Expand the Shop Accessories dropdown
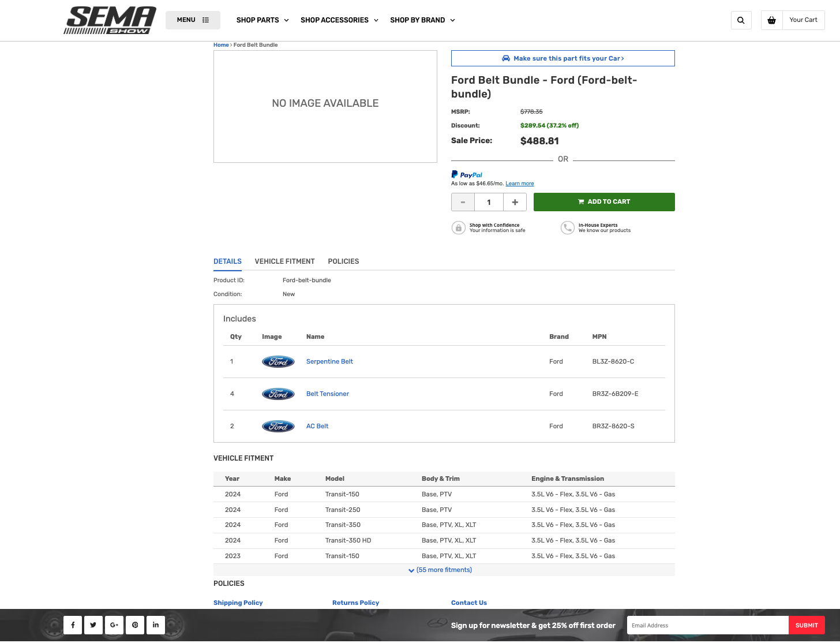Image resolution: width=840 pixels, height=643 pixels. [x=339, y=20]
